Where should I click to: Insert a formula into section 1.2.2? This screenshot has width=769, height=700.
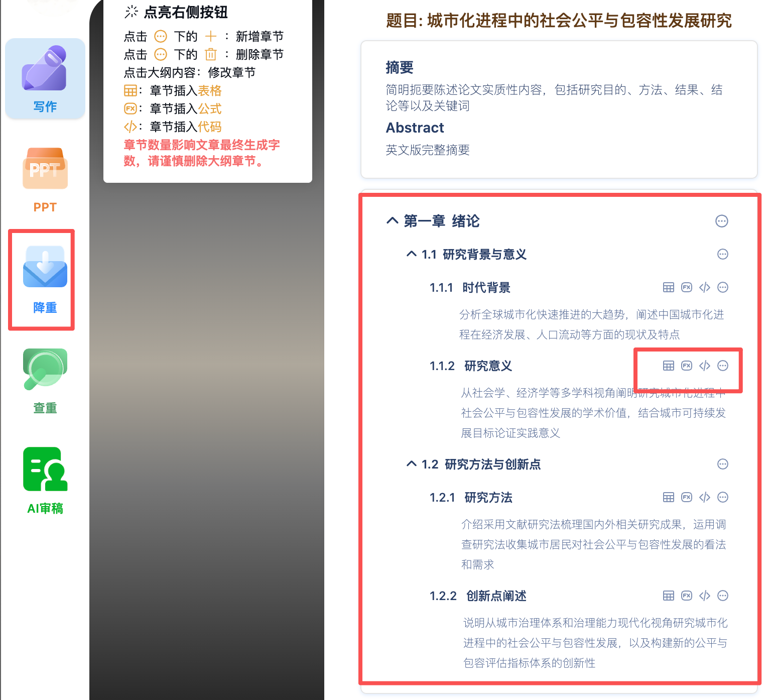point(686,596)
